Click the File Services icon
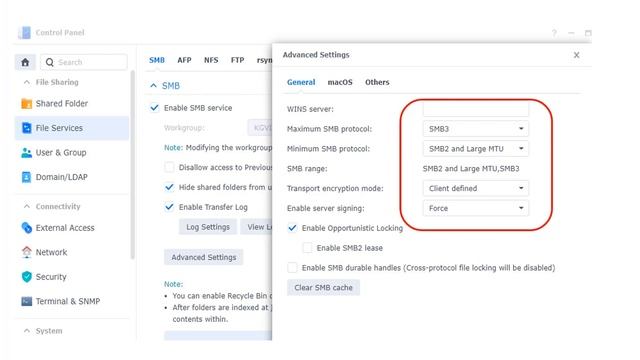The height and width of the screenshot is (360, 640). click(x=27, y=128)
